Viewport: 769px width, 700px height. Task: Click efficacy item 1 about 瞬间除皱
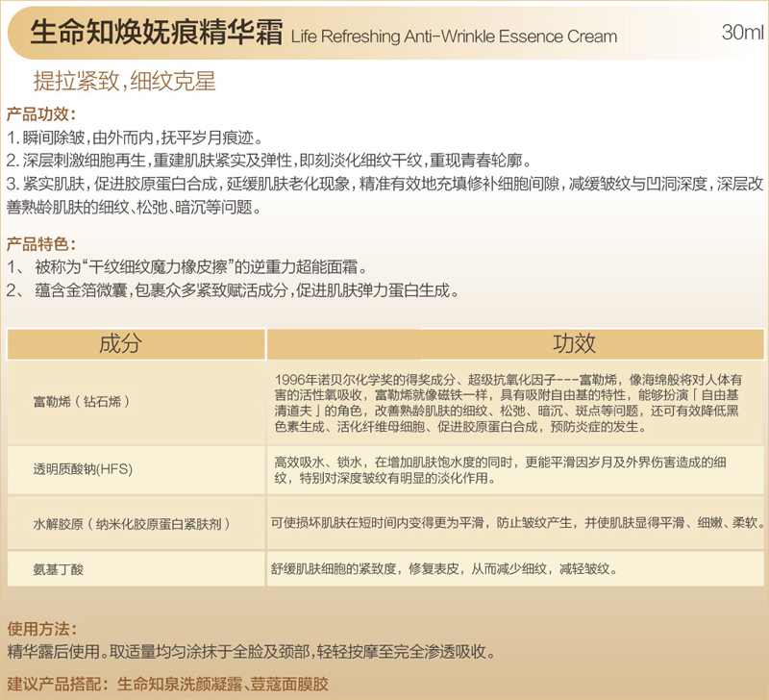[135, 137]
